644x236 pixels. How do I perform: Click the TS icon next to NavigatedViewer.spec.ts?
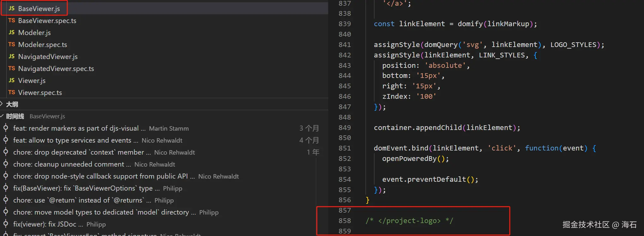[12, 68]
